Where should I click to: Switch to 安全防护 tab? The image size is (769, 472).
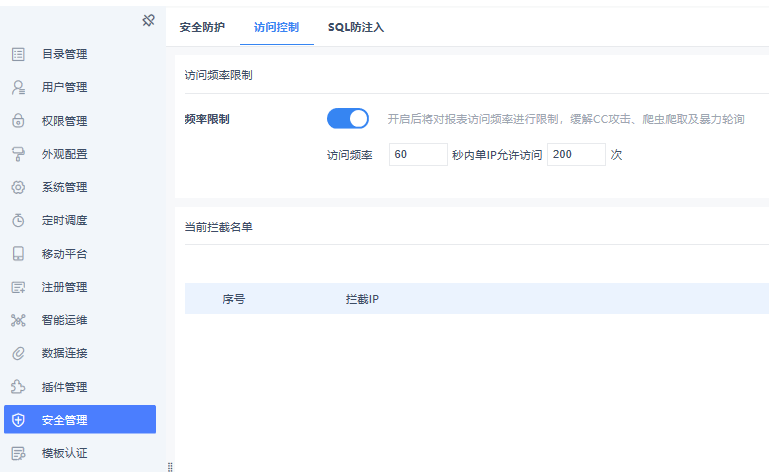click(x=202, y=27)
